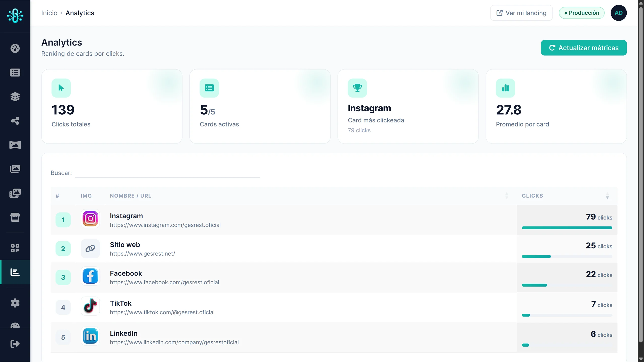Image resolution: width=644 pixels, height=362 pixels.
Task: Click rank badge number 1
Action: tap(63, 220)
